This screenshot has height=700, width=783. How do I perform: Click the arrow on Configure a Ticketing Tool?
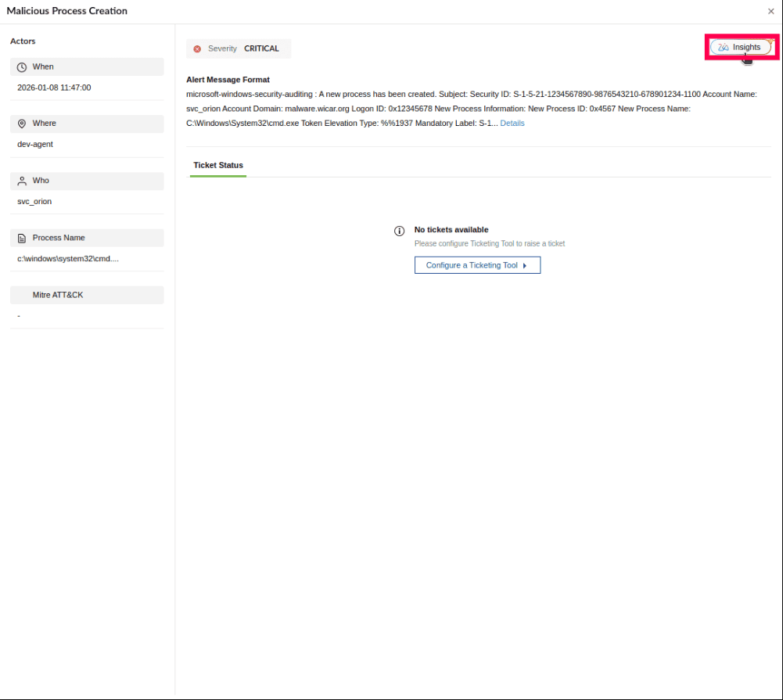[x=525, y=266]
